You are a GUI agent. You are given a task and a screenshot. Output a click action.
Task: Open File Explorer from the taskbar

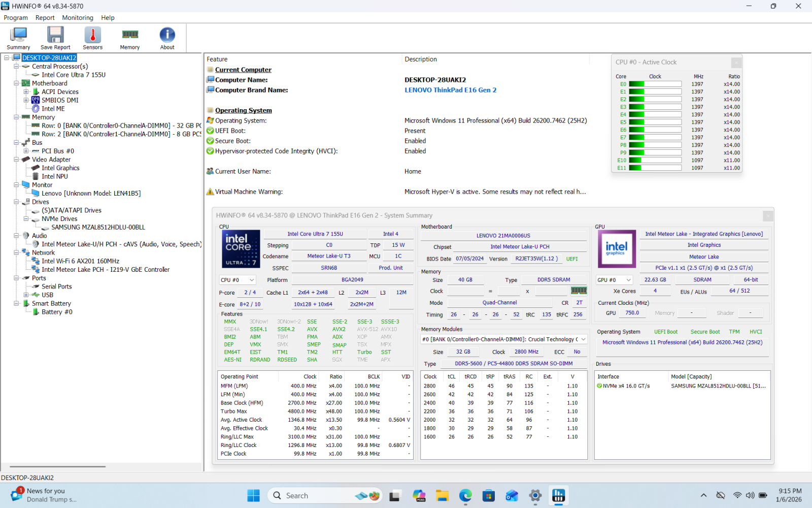pos(442,495)
